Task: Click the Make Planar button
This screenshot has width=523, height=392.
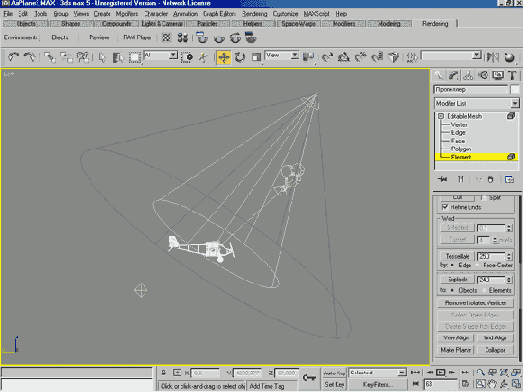Action: (x=455, y=350)
